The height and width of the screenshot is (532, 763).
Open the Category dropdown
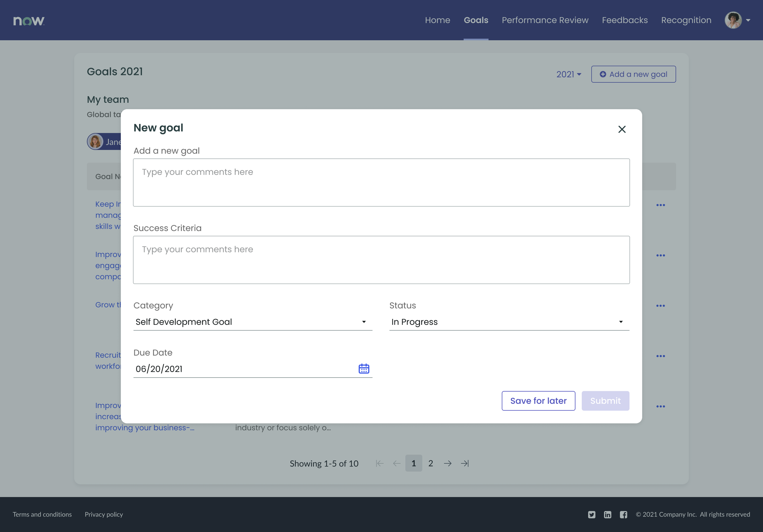(x=253, y=322)
